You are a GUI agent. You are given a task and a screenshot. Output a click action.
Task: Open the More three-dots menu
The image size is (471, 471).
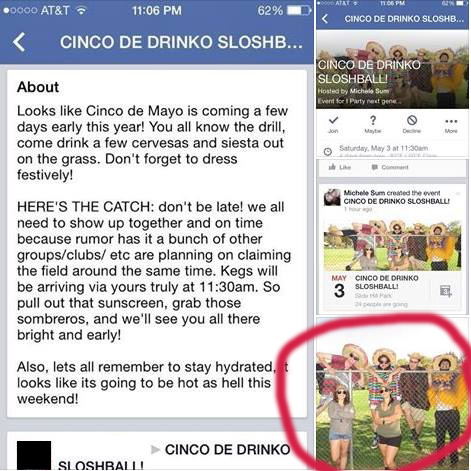[451, 121]
